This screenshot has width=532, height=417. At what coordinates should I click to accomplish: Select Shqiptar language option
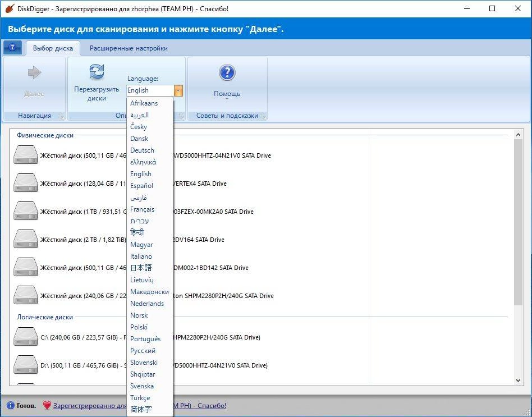pyautogui.click(x=150, y=374)
